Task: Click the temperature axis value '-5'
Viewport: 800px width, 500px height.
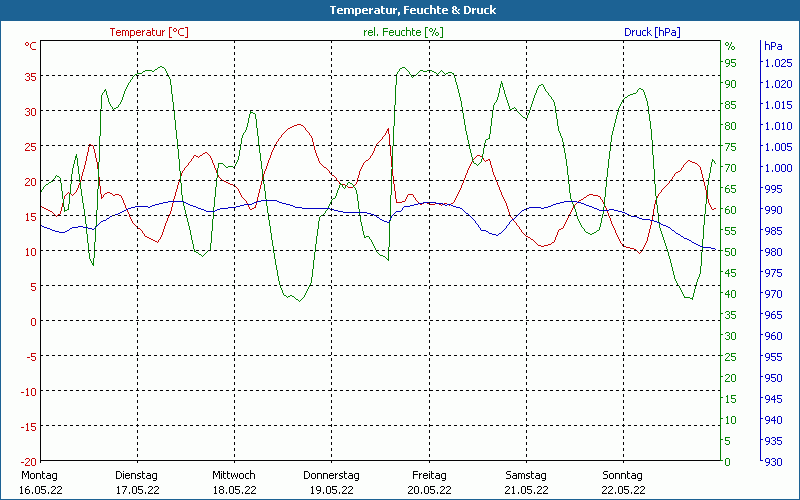Action: pos(31,356)
